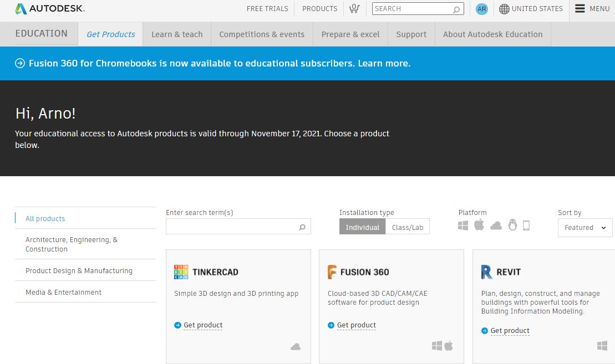Filter by Windows platform icon
The width and height of the screenshot is (615, 364).
463,225
